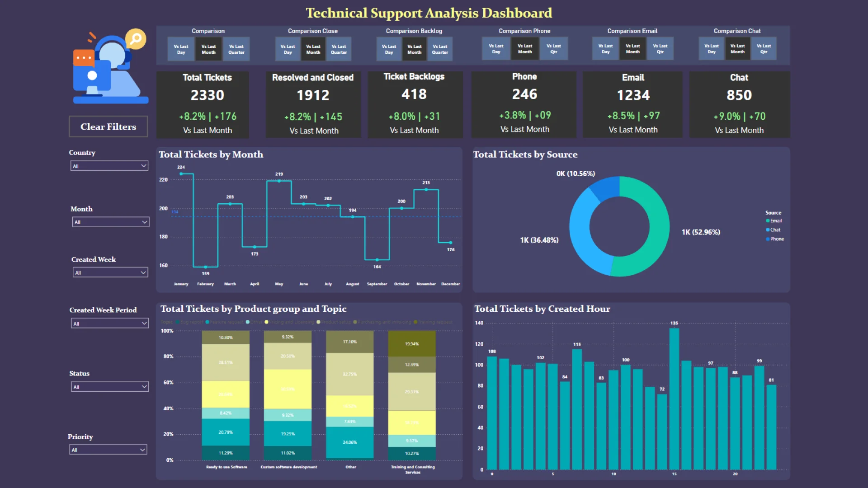
Task: Switch Comparison Phone to Vs Last Qtr
Action: (x=554, y=49)
